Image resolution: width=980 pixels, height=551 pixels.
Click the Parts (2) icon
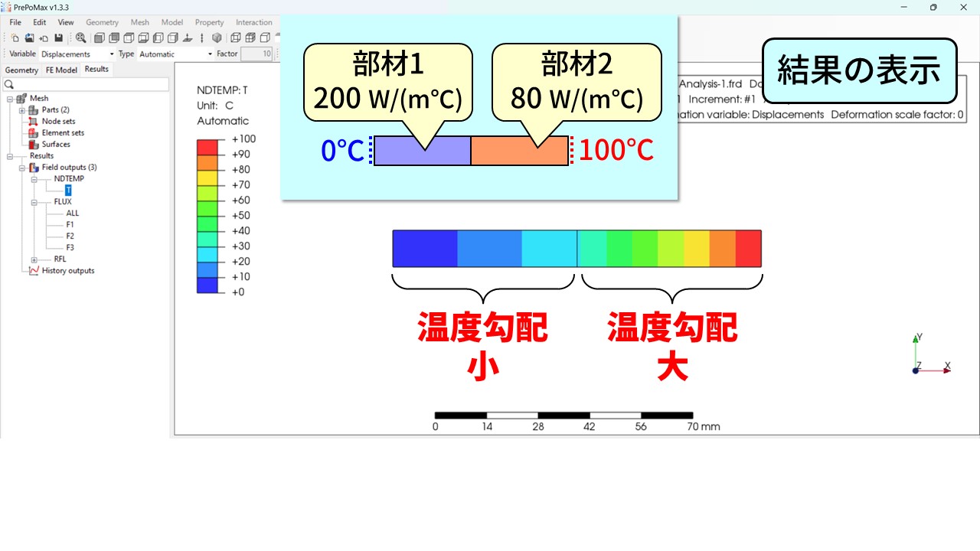[33, 109]
